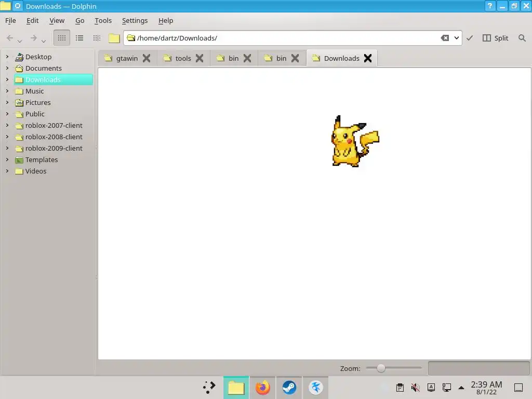Click the status bar space info bar
The height and width of the screenshot is (399, 532).
click(478, 368)
